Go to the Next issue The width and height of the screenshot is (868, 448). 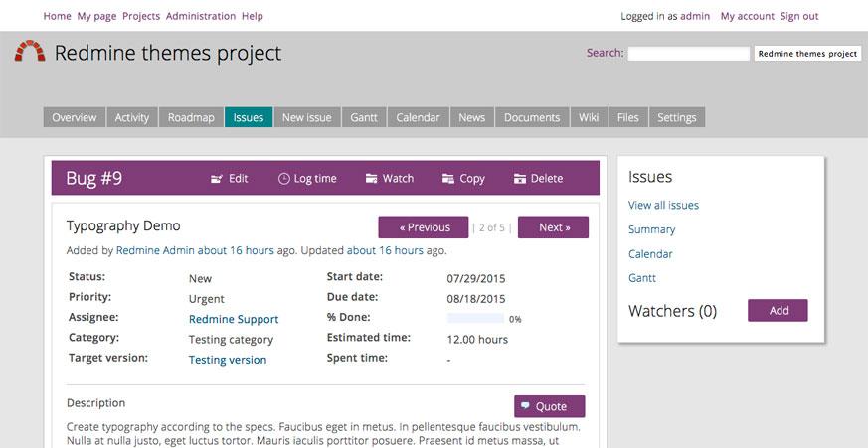(553, 227)
